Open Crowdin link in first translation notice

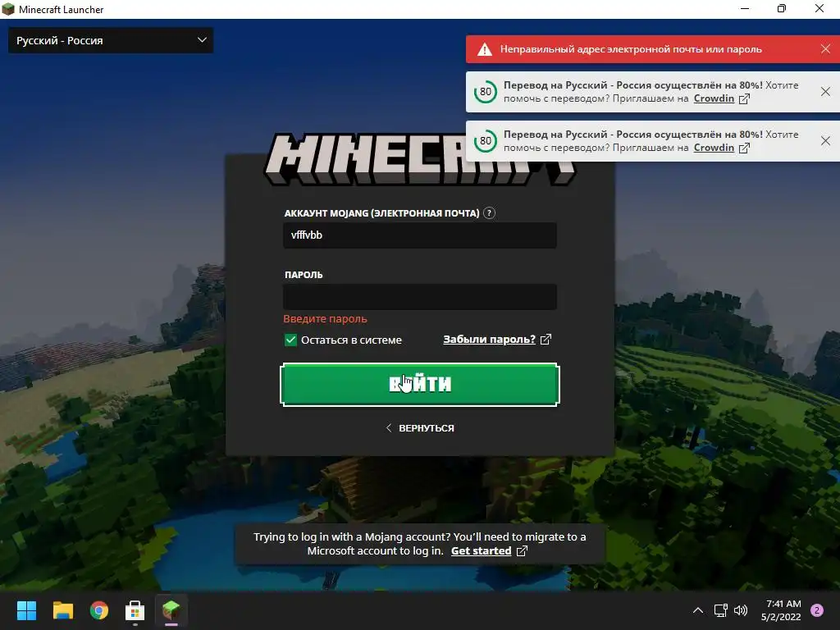(714, 98)
